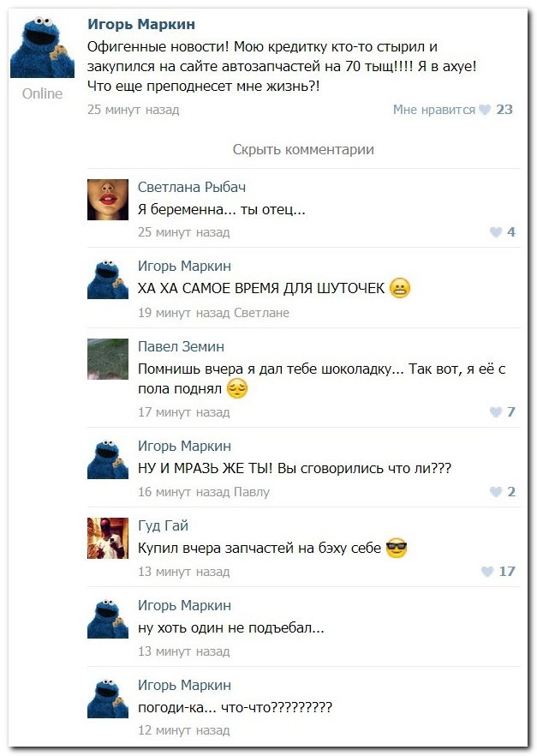Viewport: 537px width, 756px height.
Task: Open Светлана Рыбач's lips avatar
Action: (108, 200)
